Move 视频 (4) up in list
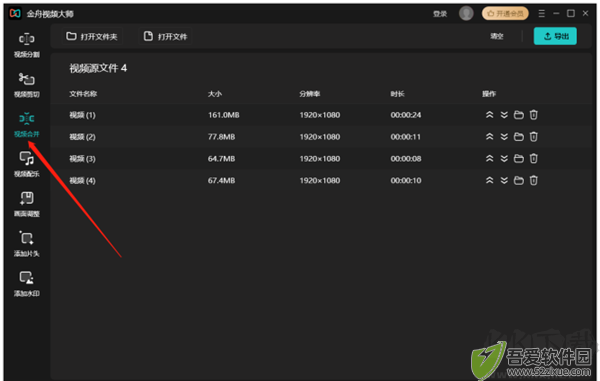The image size is (600, 381). [x=489, y=180]
